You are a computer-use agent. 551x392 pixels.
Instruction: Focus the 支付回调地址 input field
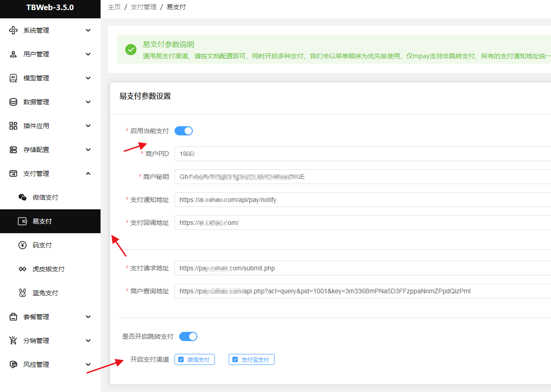(x=363, y=223)
